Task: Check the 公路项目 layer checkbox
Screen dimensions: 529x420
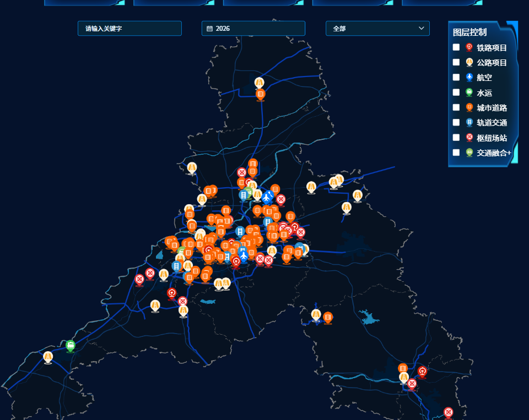Action: click(x=456, y=62)
